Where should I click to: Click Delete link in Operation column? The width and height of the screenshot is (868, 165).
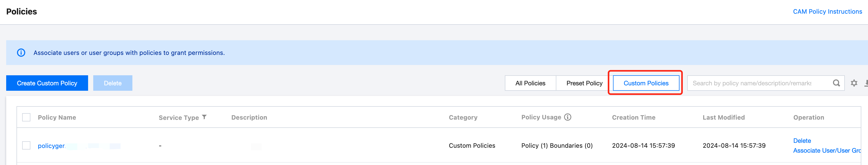click(802, 141)
